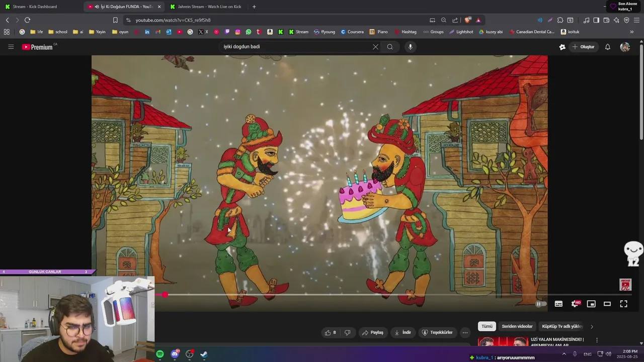The height and width of the screenshot is (362, 644).
Task: Open a new browser tab
Action: click(254, 7)
